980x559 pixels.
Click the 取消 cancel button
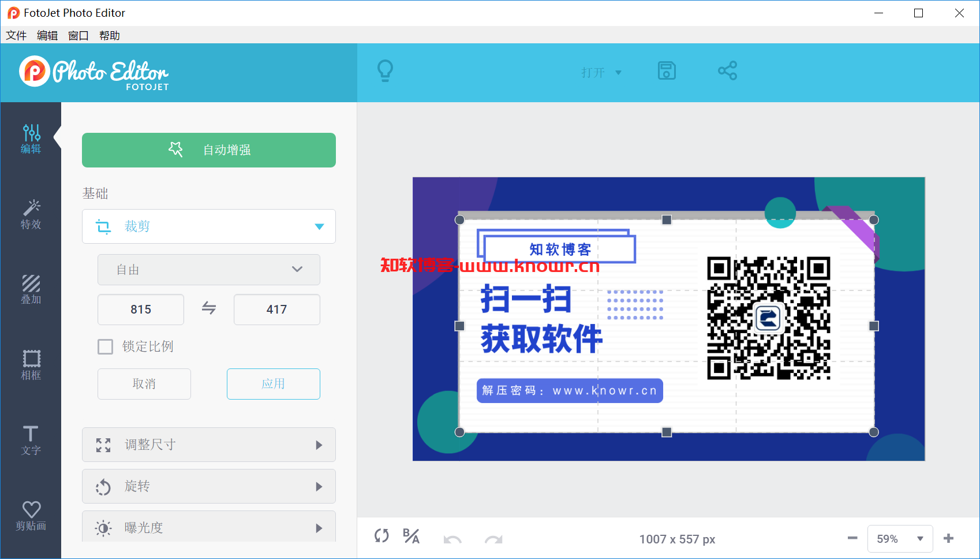144,384
